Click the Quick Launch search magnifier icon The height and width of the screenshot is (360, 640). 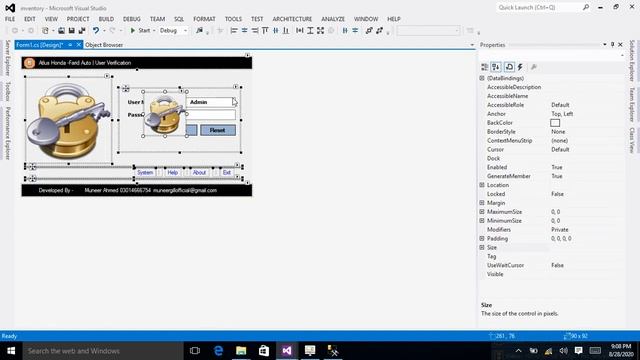pyautogui.click(x=586, y=7)
